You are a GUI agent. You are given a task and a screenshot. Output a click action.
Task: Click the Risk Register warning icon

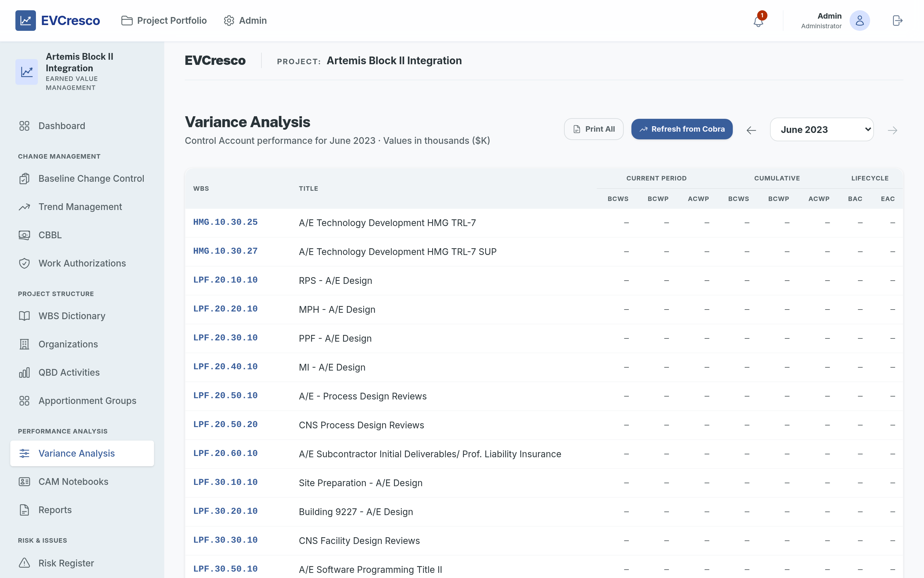click(x=24, y=563)
